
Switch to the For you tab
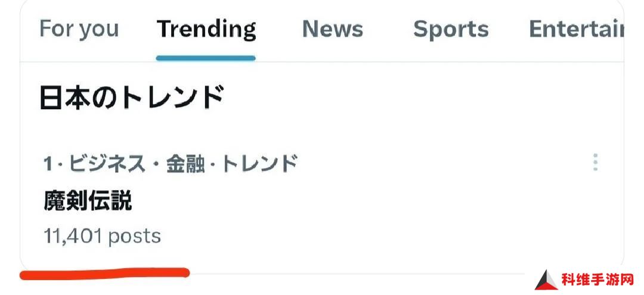pos(79,29)
